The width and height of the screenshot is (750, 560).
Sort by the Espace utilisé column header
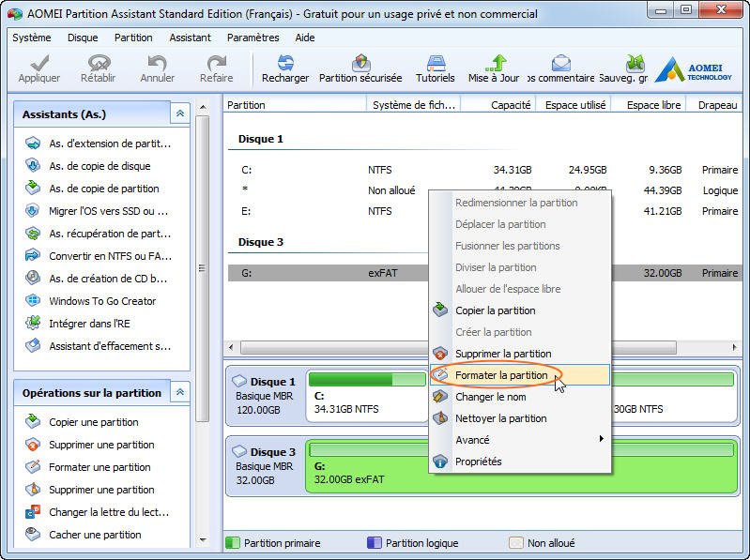click(x=574, y=105)
